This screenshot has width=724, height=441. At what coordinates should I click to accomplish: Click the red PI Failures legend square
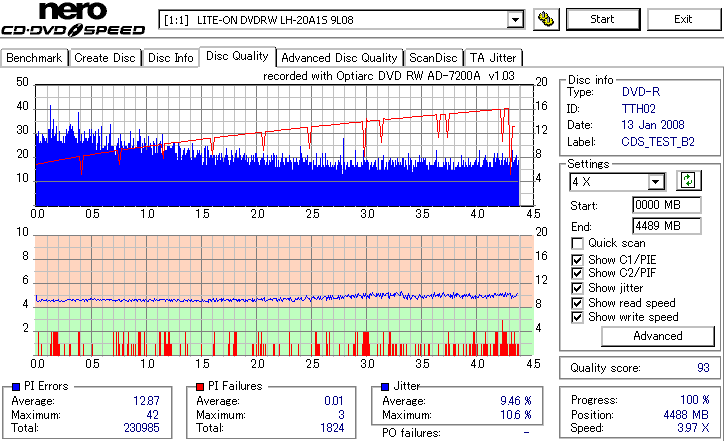pos(200,387)
